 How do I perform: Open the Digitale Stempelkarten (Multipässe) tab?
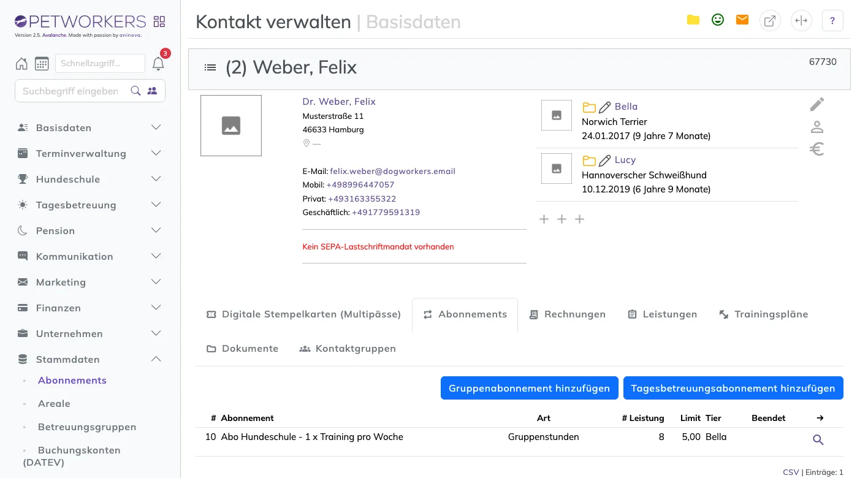pyautogui.click(x=303, y=314)
